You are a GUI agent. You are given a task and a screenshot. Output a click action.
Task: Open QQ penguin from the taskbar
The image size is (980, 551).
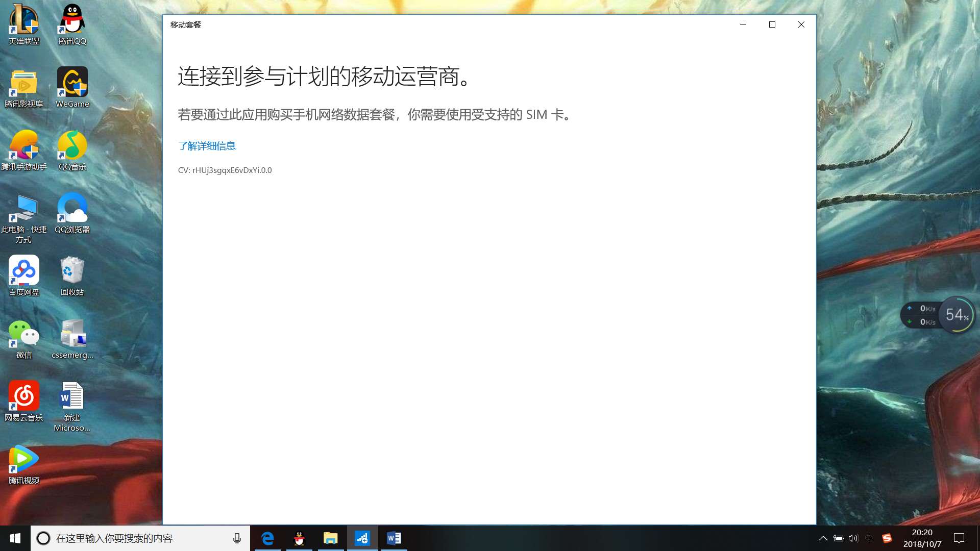tap(299, 538)
